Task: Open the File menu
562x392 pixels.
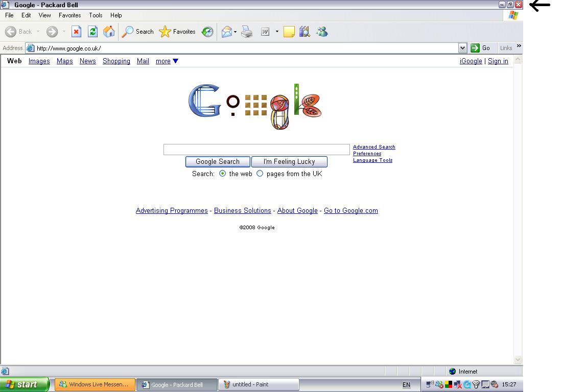Action: pos(9,15)
